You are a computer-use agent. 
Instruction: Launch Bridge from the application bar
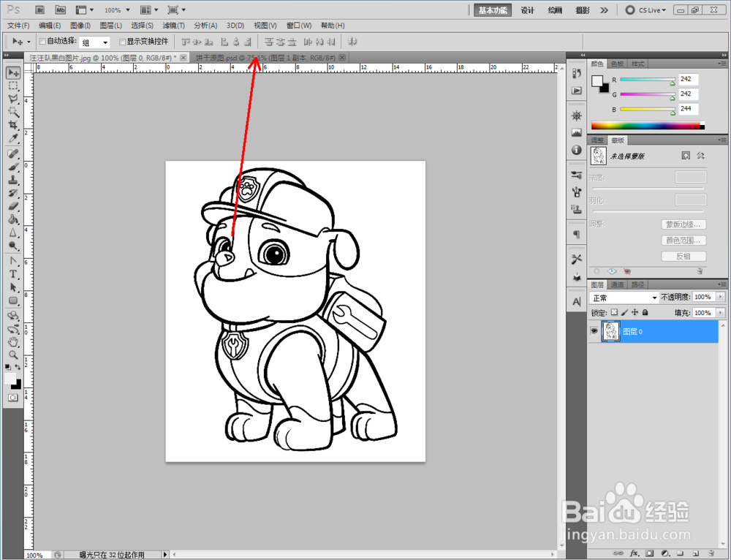click(x=39, y=10)
